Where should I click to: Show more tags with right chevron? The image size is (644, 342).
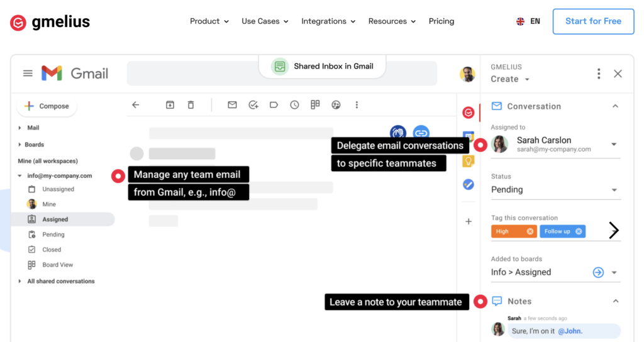pos(614,230)
